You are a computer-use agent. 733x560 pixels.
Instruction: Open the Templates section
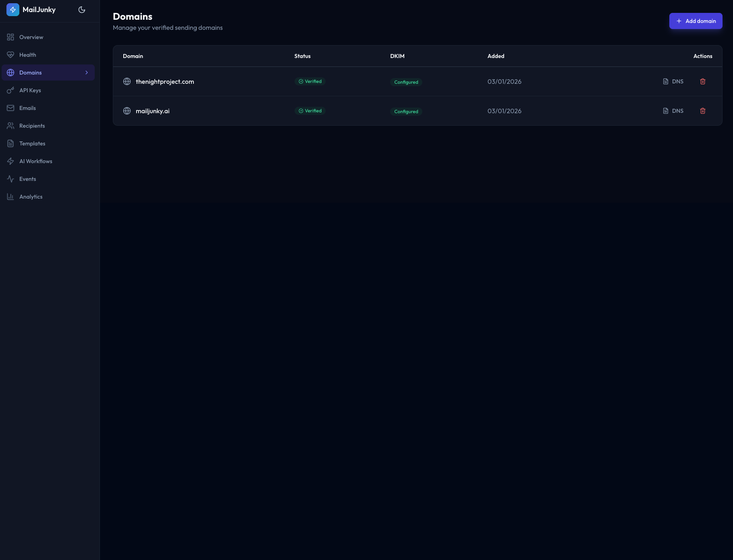point(32,143)
